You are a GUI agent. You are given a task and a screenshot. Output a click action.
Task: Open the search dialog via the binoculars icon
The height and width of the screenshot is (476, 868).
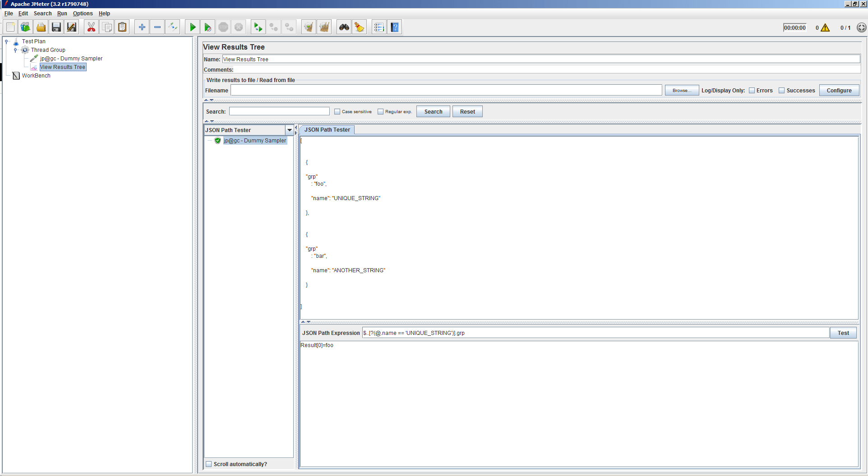click(344, 27)
